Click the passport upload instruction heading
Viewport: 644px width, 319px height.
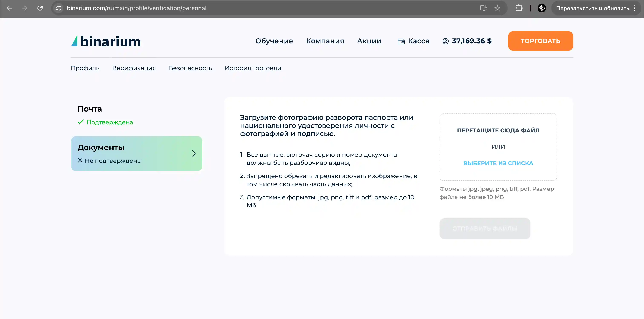point(326,126)
